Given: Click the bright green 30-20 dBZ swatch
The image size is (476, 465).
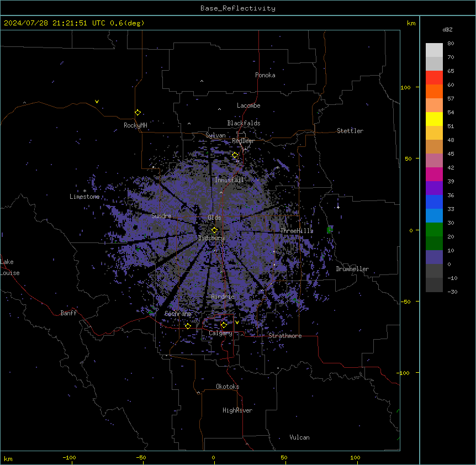Looking at the screenshot, I should [x=434, y=230].
